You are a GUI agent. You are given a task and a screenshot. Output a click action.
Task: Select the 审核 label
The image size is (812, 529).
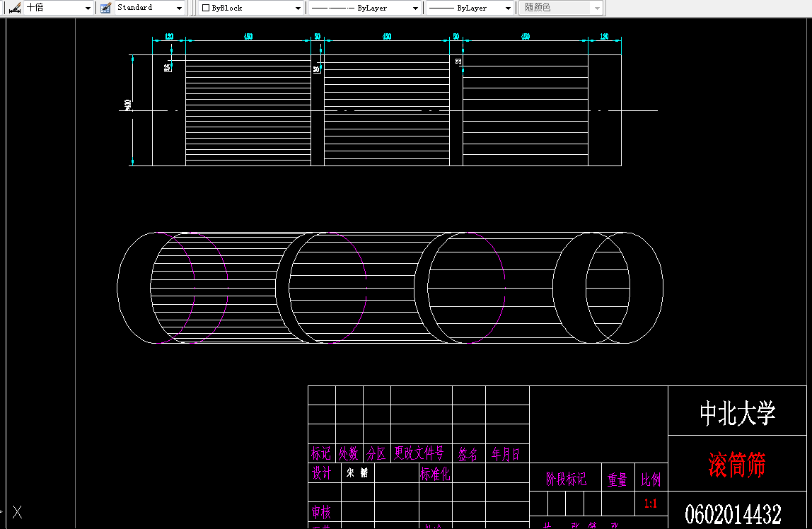(x=321, y=512)
